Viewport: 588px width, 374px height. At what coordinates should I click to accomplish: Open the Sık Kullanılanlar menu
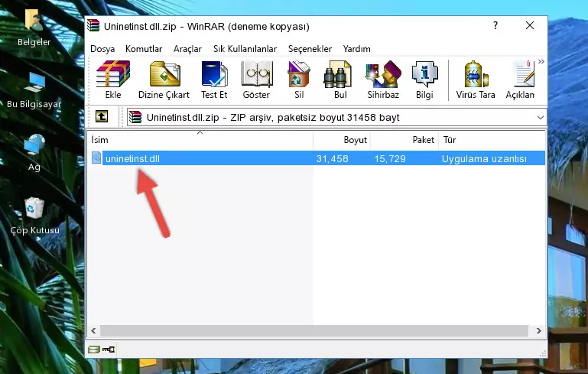(245, 49)
